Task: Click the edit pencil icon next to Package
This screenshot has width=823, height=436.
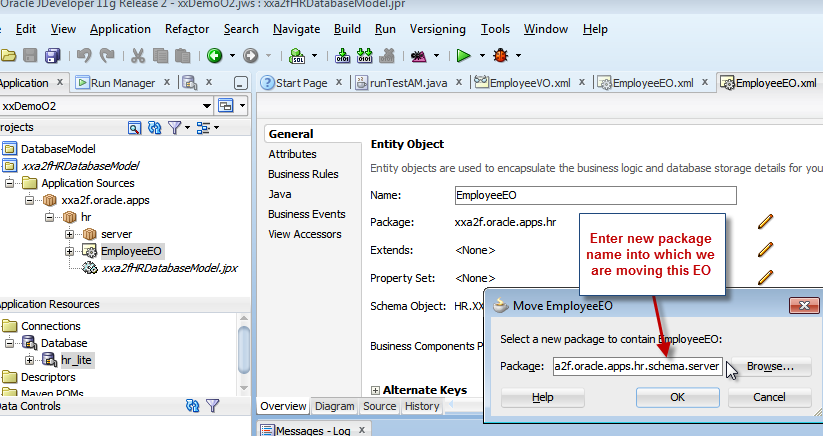Action: [x=765, y=222]
